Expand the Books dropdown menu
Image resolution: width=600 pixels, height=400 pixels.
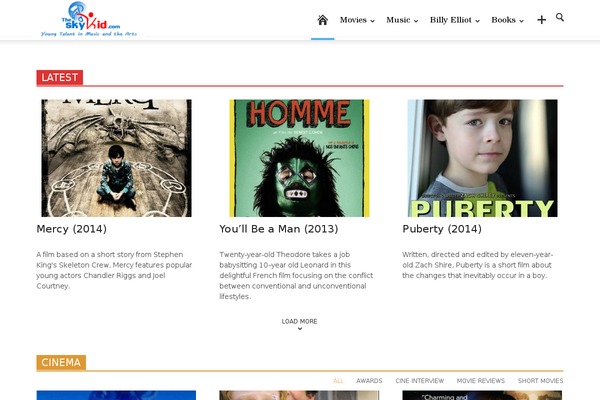(x=507, y=20)
